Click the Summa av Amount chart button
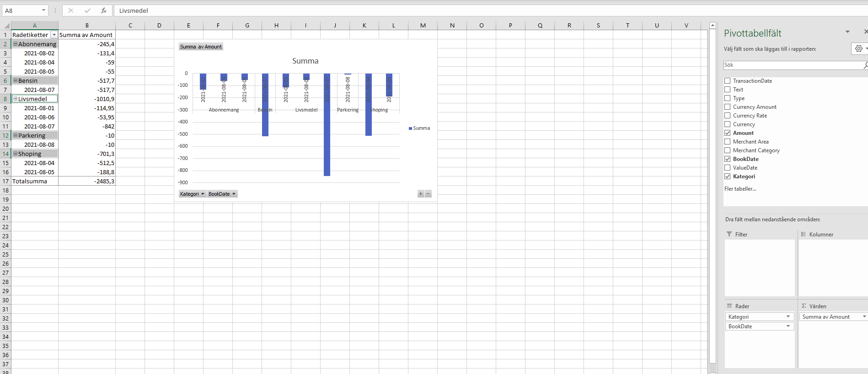 201,47
